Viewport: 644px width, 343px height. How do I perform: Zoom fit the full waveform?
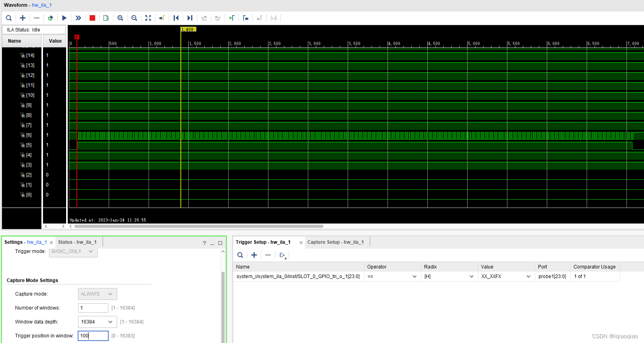[x=148, y=18]
